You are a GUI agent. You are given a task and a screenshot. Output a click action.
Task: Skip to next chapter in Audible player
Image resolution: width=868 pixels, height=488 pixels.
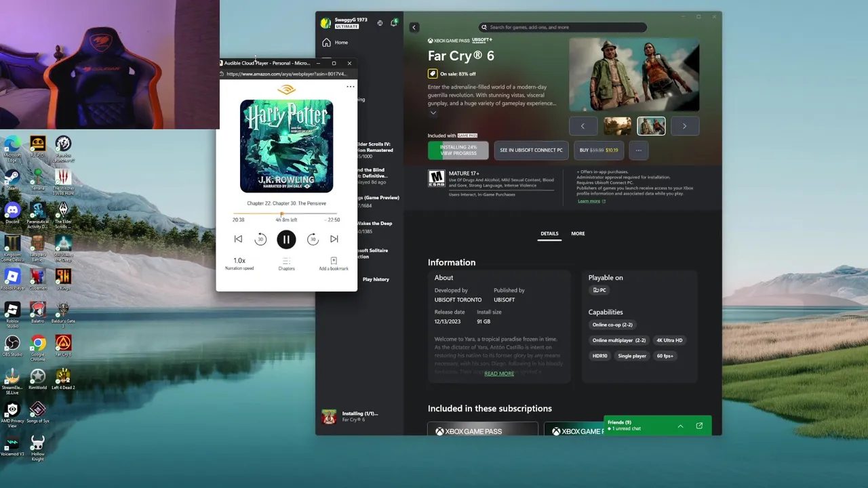(334, 239)
